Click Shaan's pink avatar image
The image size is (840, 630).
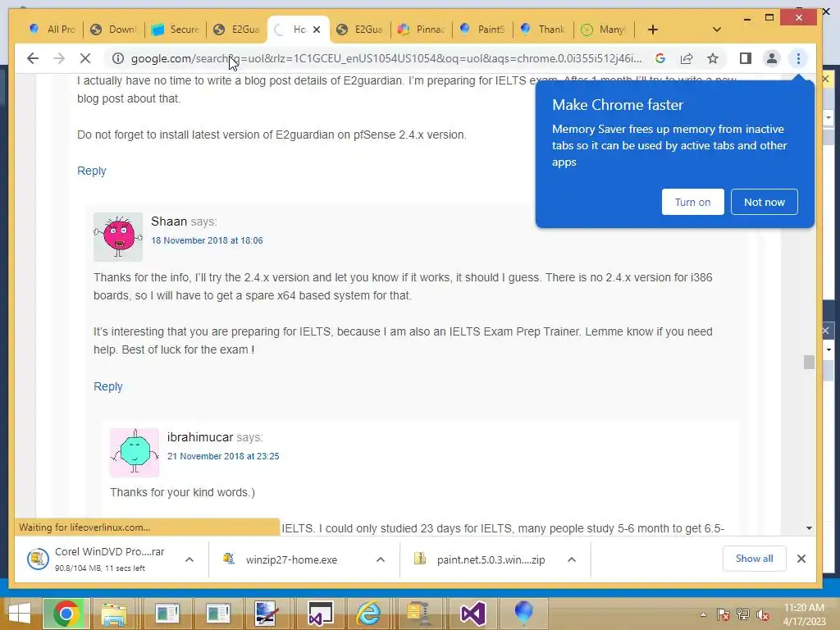[x=118, y=237]
